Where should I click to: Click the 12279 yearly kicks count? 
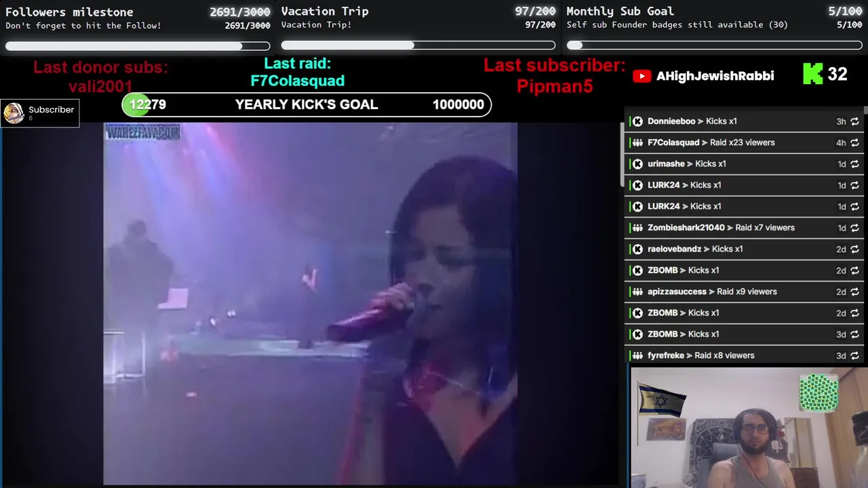coord(148,104)
